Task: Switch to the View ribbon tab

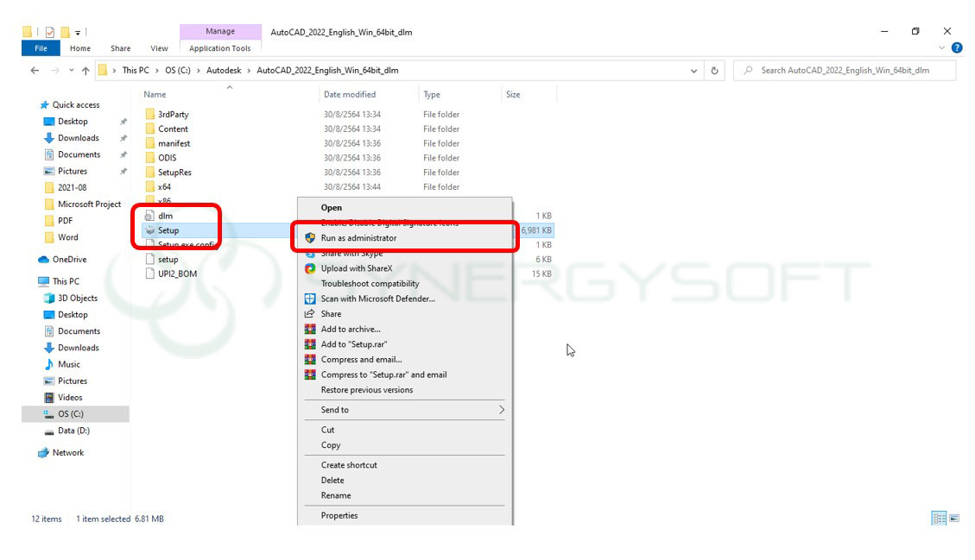Action: pyautogui.click(x=159, y=48)
